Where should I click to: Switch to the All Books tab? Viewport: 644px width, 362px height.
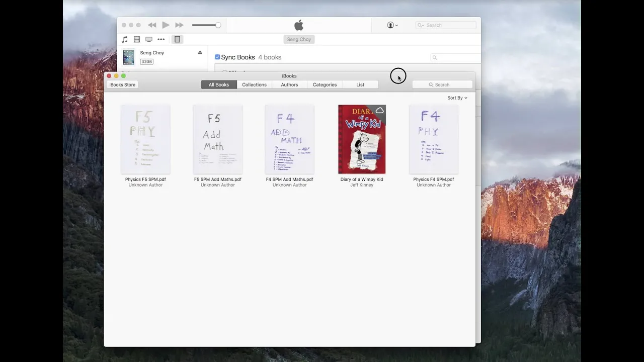(x=219, y=84)
